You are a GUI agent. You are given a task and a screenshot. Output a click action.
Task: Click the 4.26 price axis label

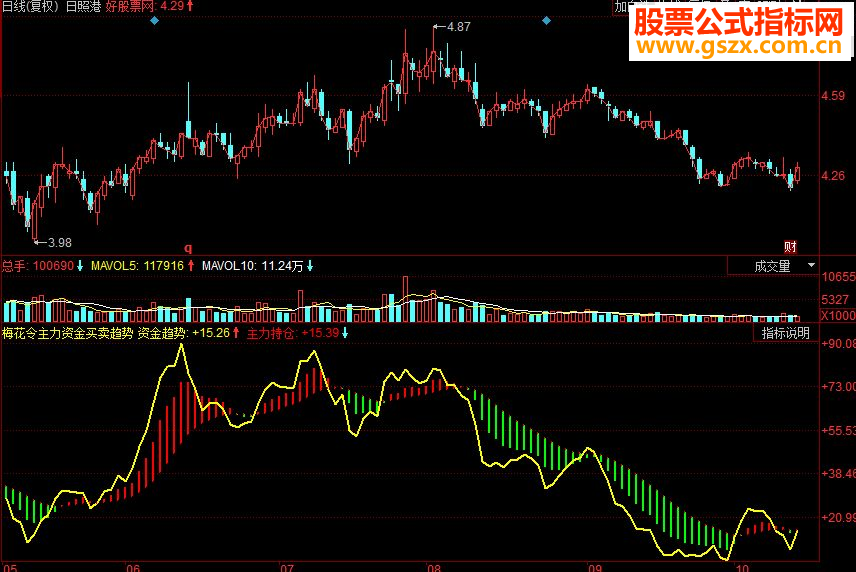pos(833,176)
